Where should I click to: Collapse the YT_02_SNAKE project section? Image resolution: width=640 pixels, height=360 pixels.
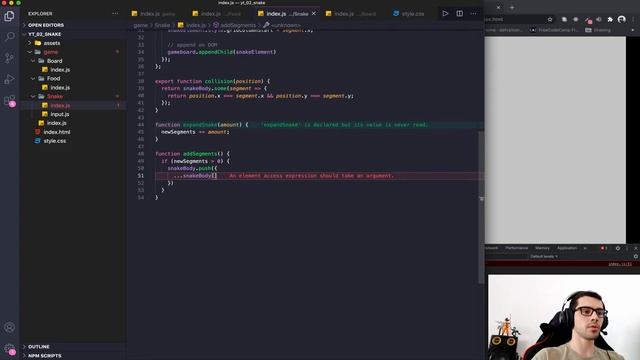44,34
